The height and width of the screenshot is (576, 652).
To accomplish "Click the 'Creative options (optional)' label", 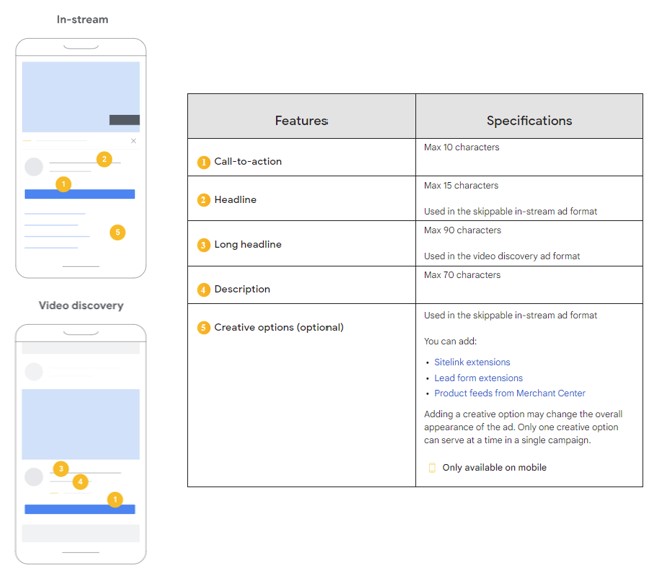I will (279, 327).
